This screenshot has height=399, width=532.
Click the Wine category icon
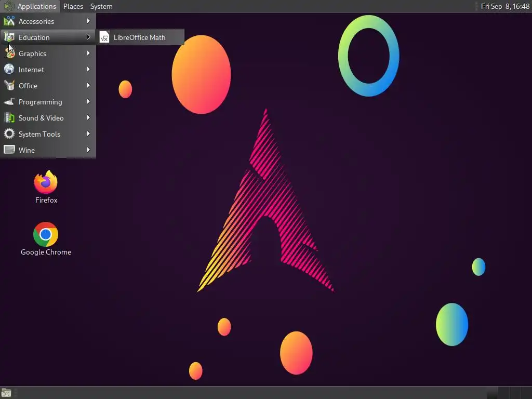(x=9, y=150)
